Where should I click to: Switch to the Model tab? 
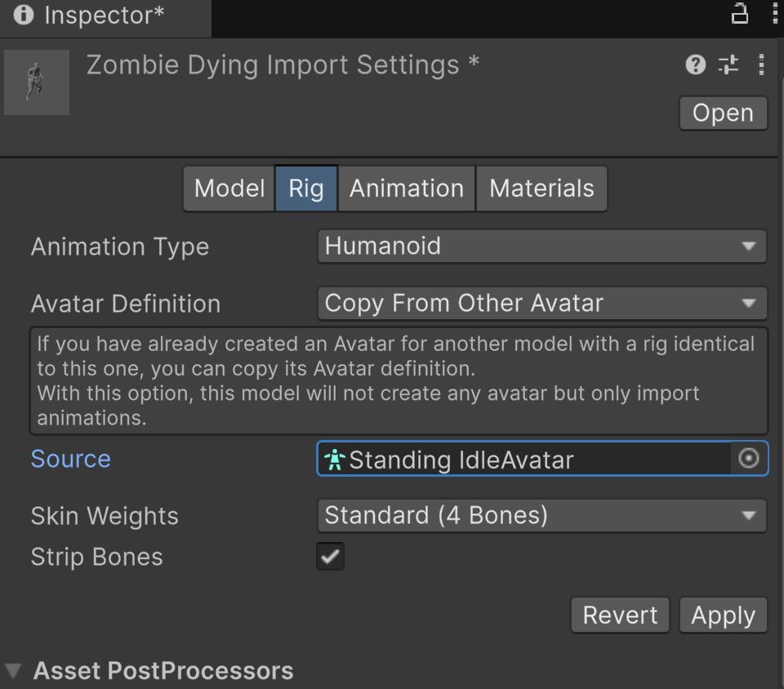point(229,189)
